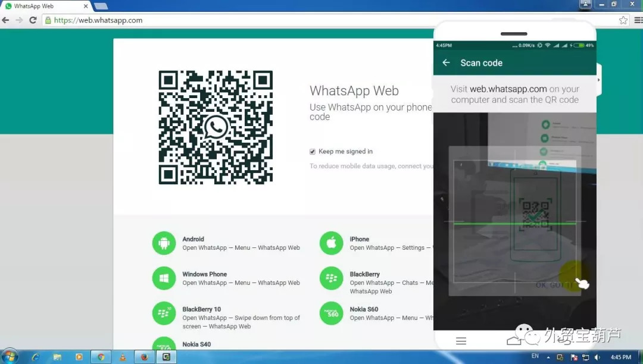The width and height of the screenshot is (643, 364).
Task: Open the Windows Start menu
Action: (10, 356)
